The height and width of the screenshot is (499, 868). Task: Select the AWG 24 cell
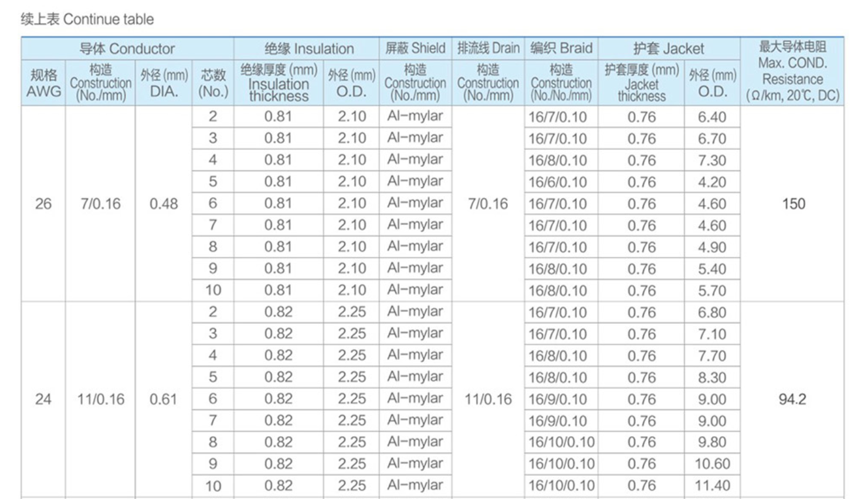click(43, 399)
